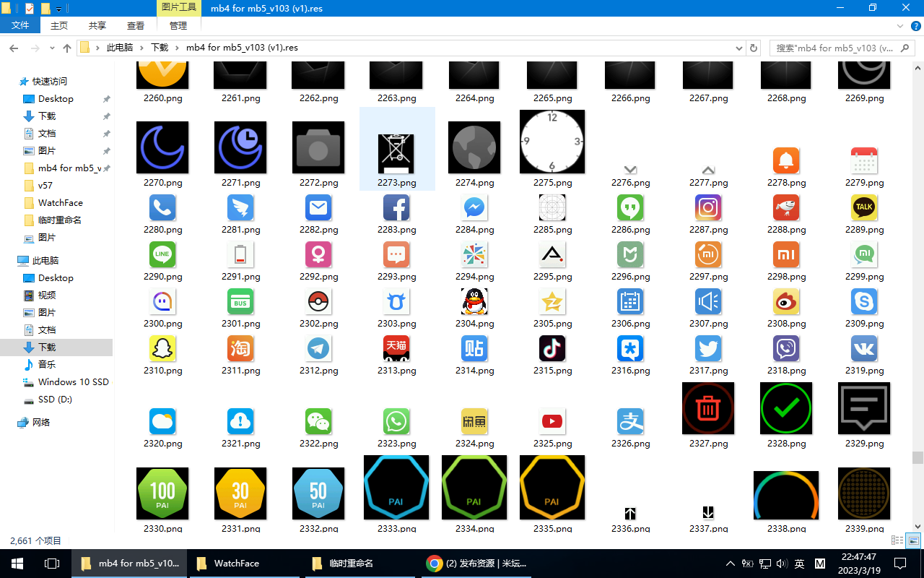924x578 pixels.
Task: Select the globe icon 2274.png
Action: pyautogui.click(x=474, y=147)
